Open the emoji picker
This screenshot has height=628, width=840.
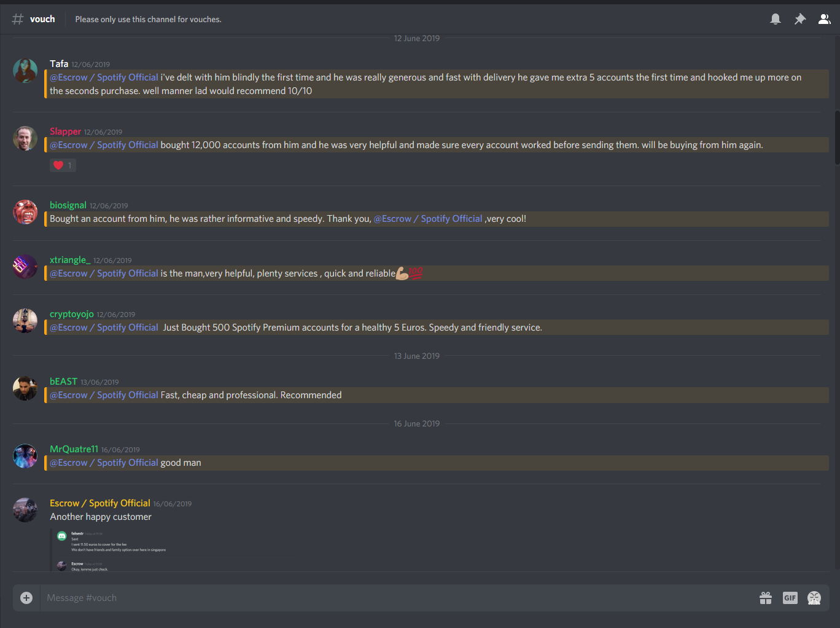pos(814,598)
